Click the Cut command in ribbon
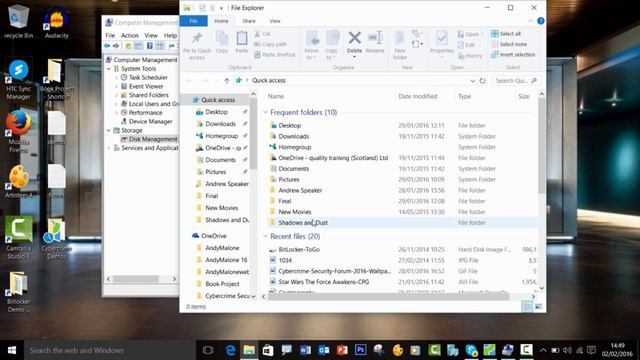Screen dimensions: 640x360 pos(262,34)
